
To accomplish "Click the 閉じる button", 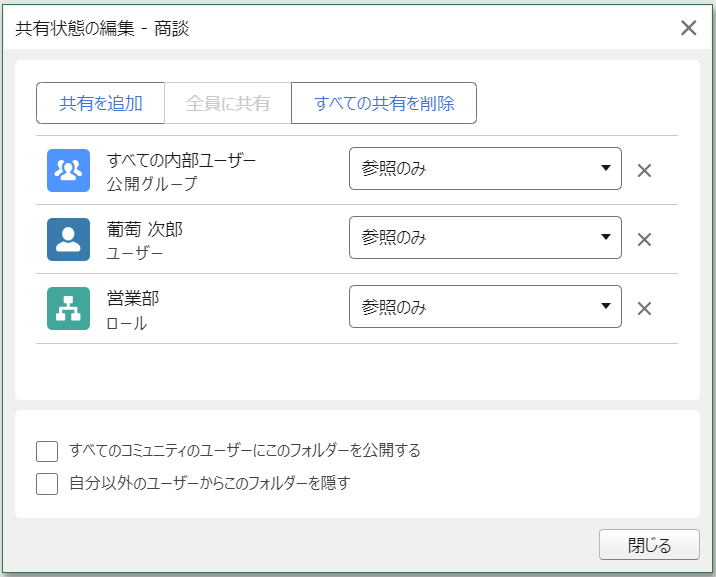I will 649,545.
